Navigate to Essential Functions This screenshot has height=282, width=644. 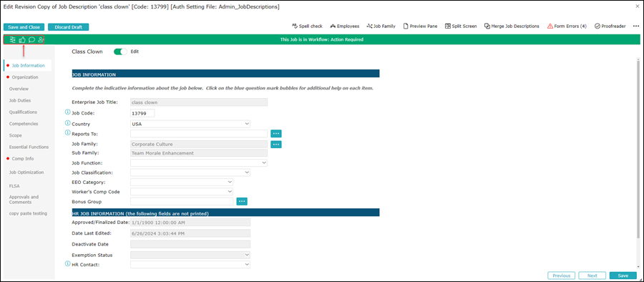click(29, 147)
